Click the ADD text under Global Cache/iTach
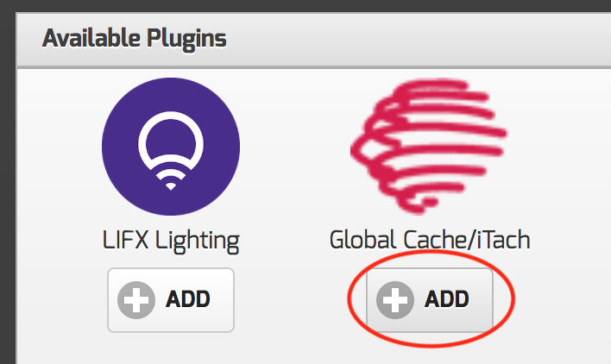 447,299
